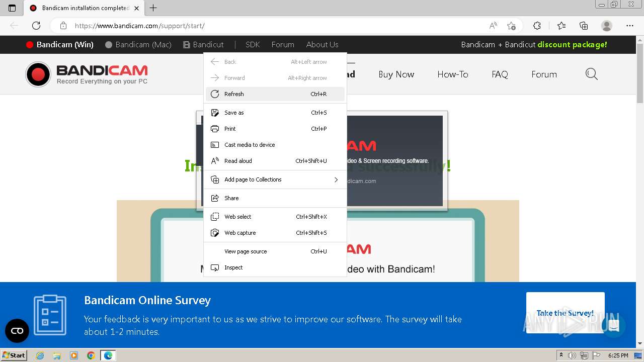Open the accessibility widget round icon
644x362 pixels.
tap(17, 330)
